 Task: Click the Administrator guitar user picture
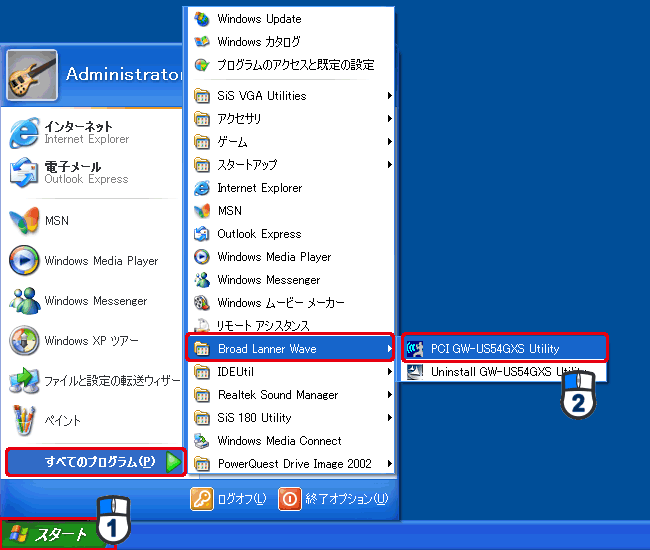(32, 75)
